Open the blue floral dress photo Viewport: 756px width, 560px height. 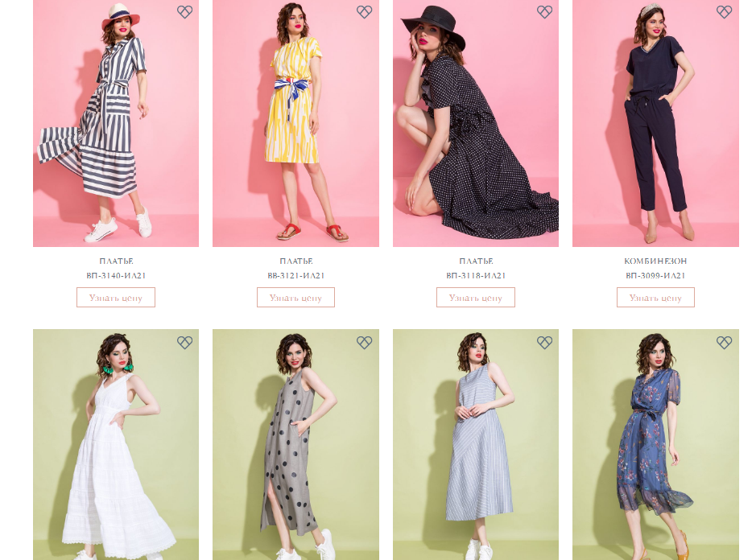tap(655, 451)
